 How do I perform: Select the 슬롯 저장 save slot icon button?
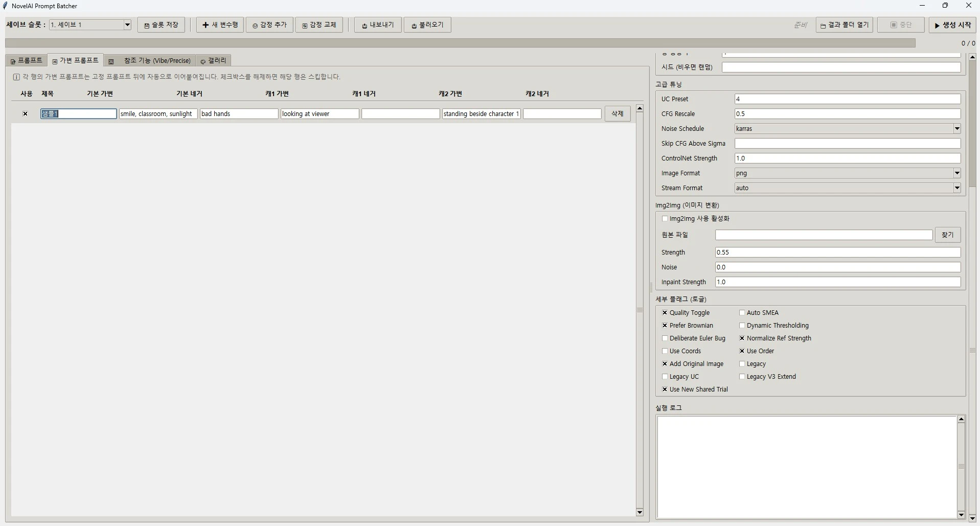tap(161, 25)
